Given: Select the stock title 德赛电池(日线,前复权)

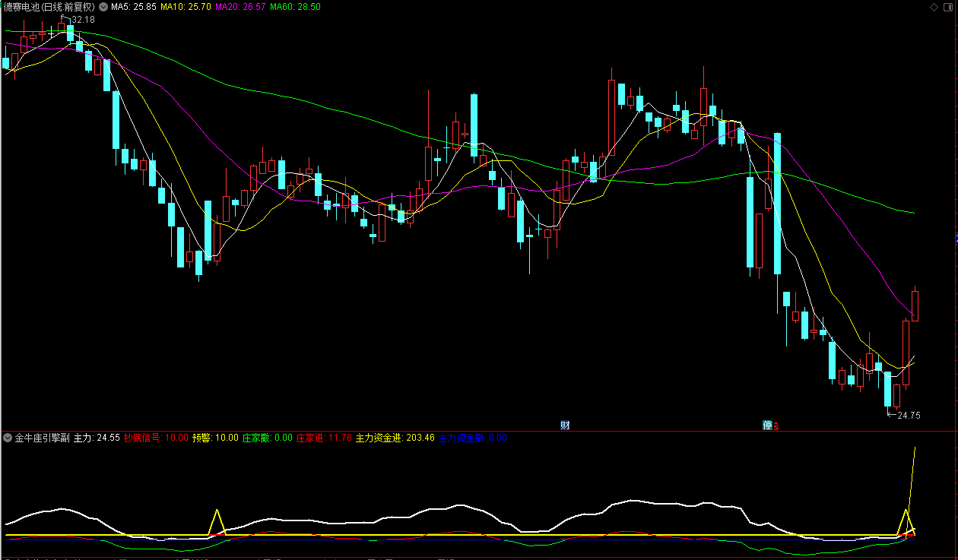Looking at the screenshot, I should pyautogui.click(x=49, y=6).
